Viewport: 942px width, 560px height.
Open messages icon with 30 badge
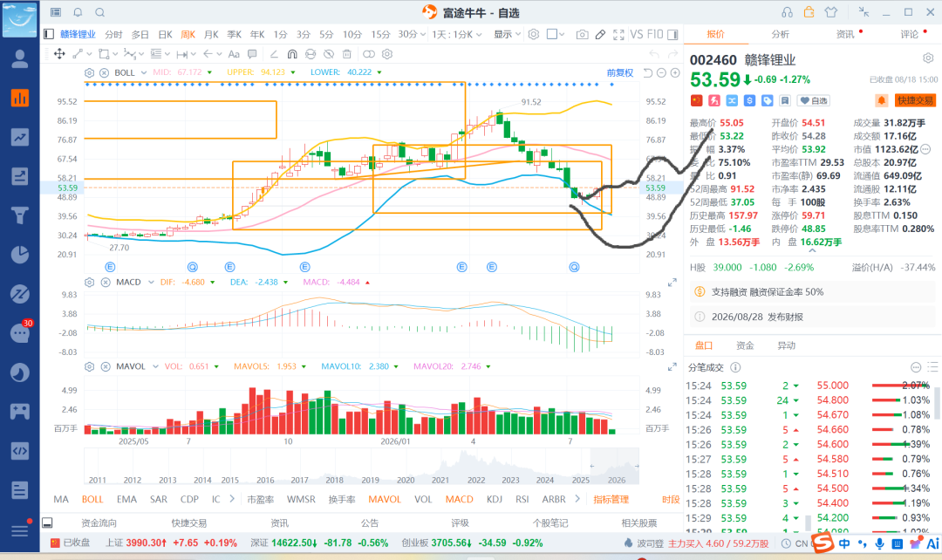(x=20, y=332)
